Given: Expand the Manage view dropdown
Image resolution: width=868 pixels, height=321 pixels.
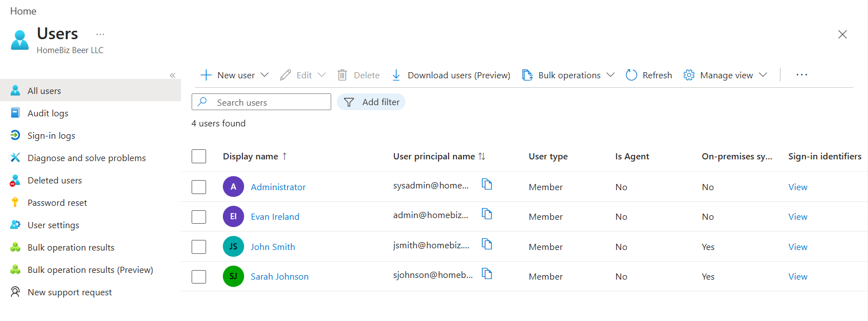Looking at the screenshot, I should coord(763,75).
